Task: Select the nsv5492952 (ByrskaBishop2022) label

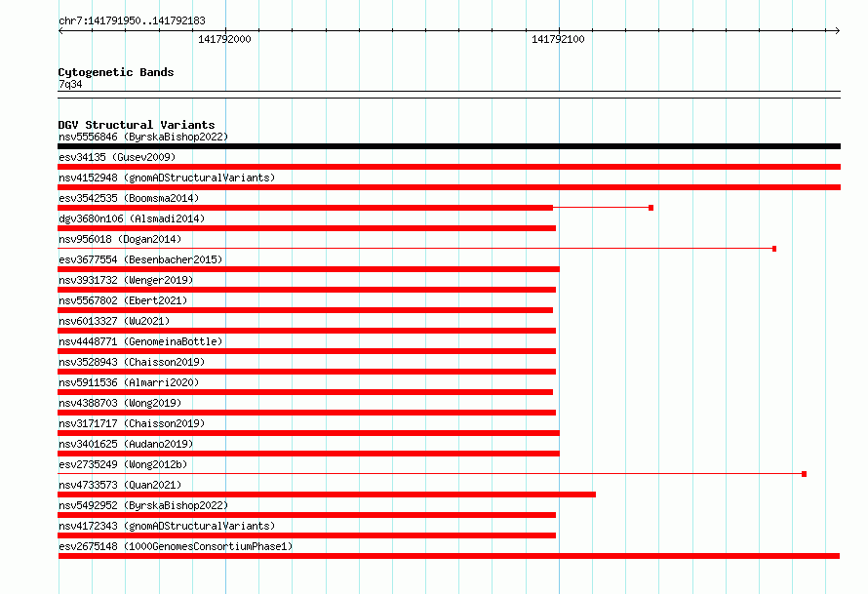Action: point(143,505)
